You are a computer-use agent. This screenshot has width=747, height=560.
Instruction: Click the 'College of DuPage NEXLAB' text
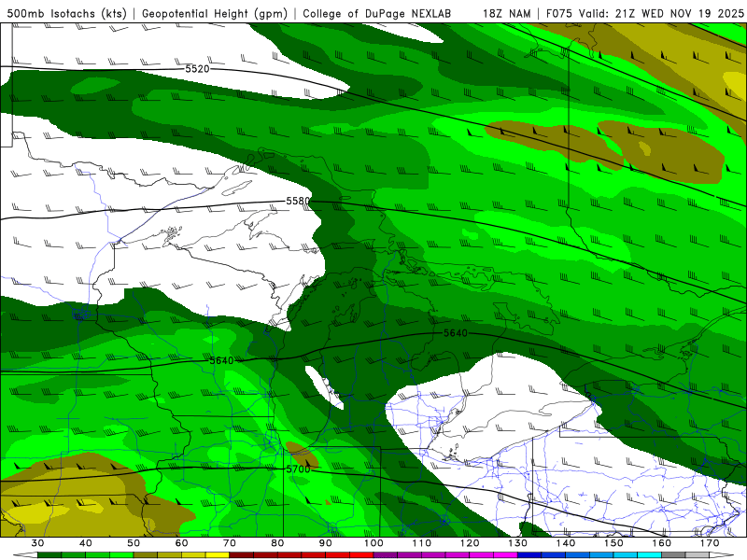(x=377, y=13)
